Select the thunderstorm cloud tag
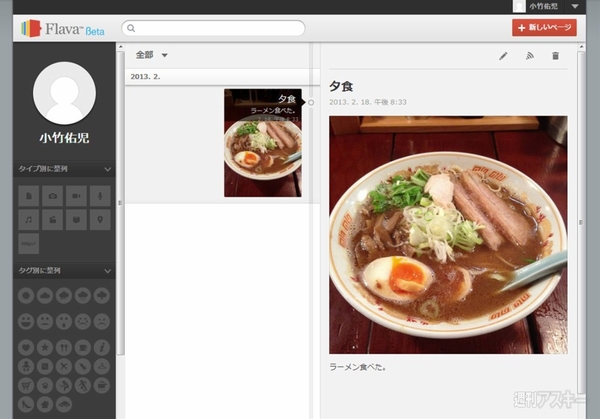This screenshot has width=600, height=419. coord(102,295)
